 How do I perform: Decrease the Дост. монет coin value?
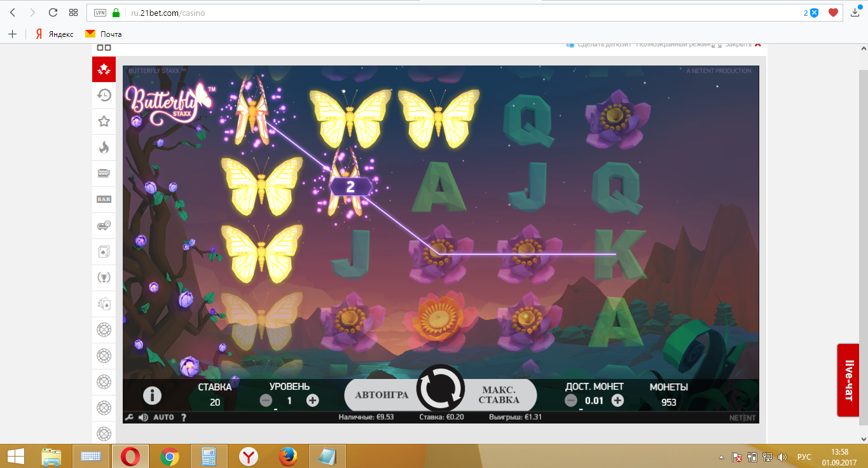[x=571, y=401]
